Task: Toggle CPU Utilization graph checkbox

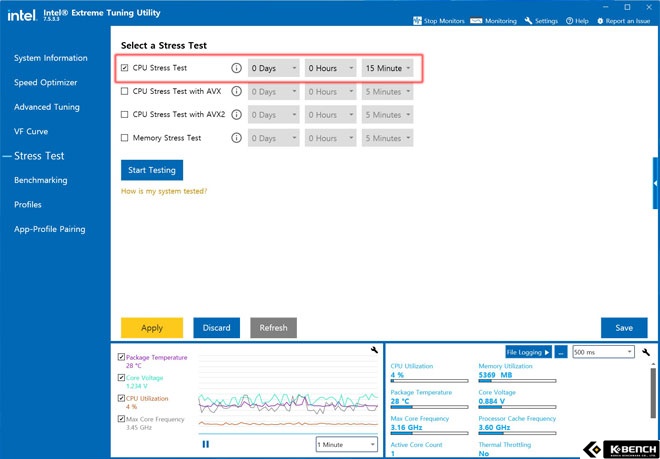Action: [121, 398]
